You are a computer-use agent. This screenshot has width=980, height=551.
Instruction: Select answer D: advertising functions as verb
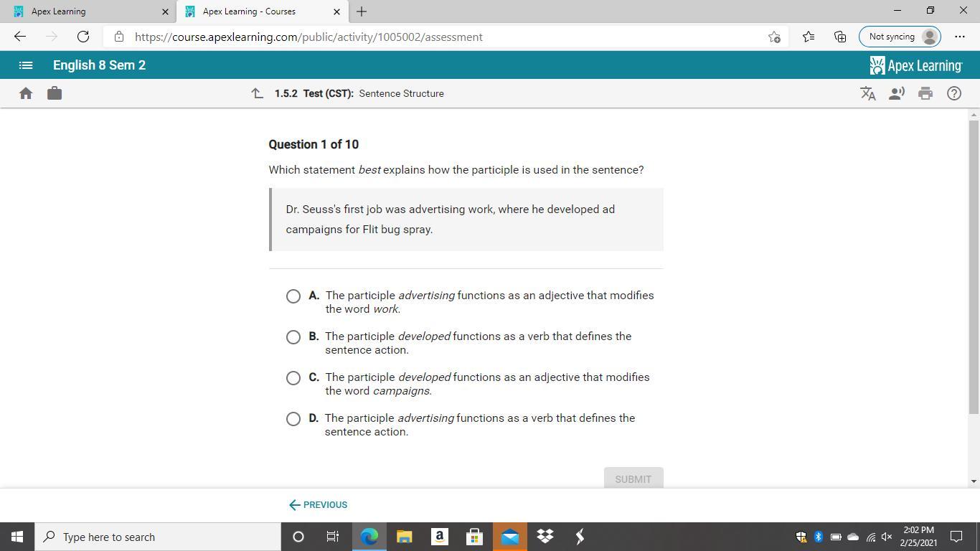[293, 419]
